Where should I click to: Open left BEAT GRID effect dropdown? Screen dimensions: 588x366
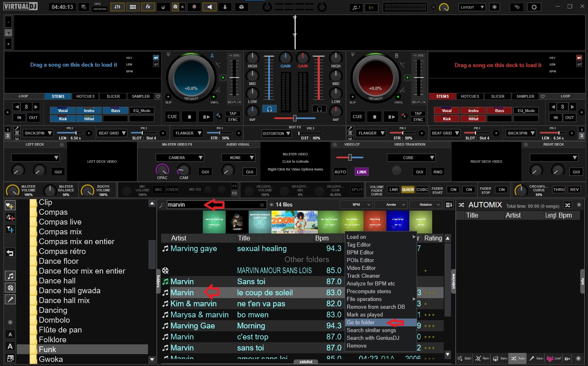(x=112, y=133)
